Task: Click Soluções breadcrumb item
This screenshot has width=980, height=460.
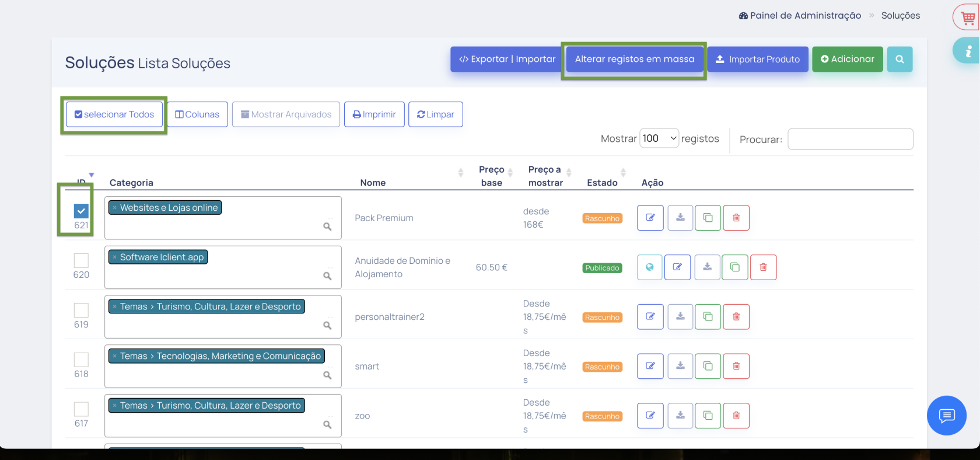Action: pyautogui.click(x=901, y=16)
